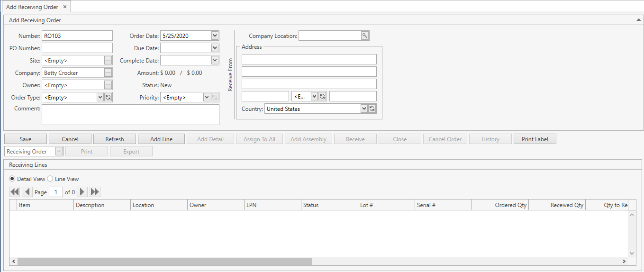Screen dimensions: 644x272
Task: Click the Item column header
Action: click(x=45, y=205)
